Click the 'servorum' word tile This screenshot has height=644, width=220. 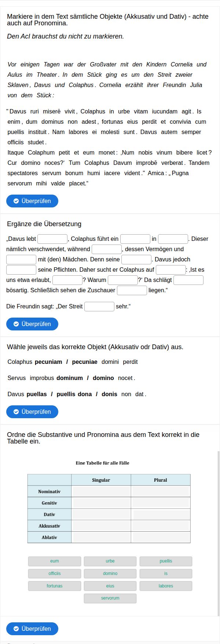110,598
